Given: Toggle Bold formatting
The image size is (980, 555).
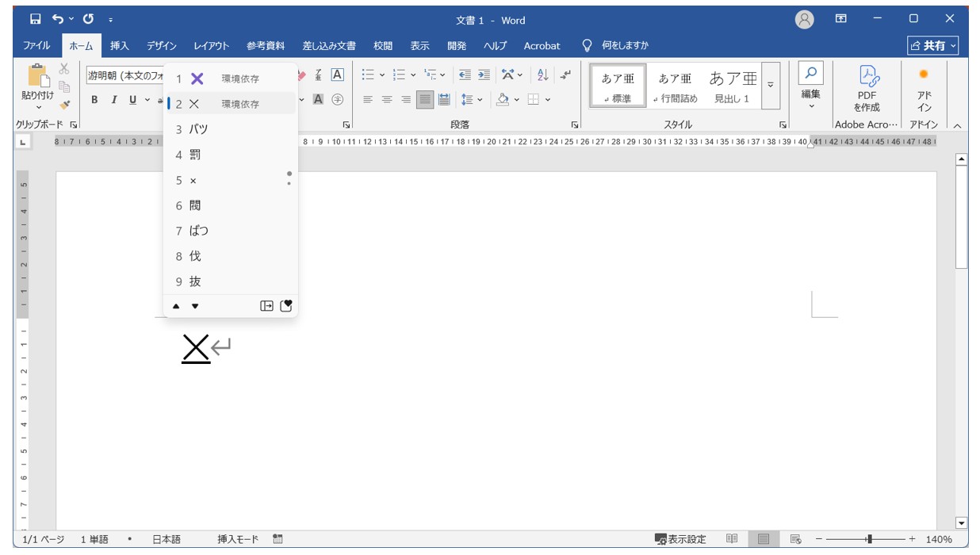Looking at the screenshot, I should click(94, 99).
